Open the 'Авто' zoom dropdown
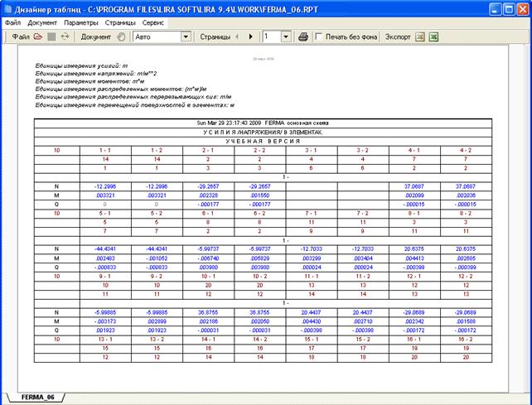 (x=186, y=36)
